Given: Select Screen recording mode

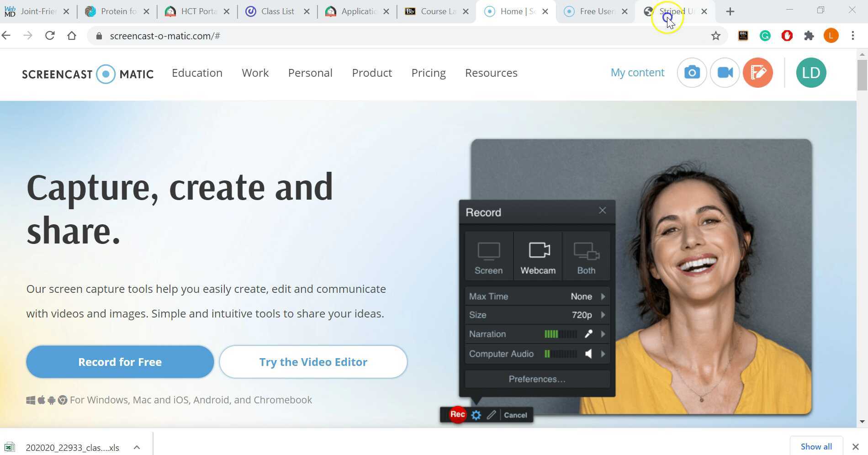Looking at the screenshot, I should [x=488, y=257].
